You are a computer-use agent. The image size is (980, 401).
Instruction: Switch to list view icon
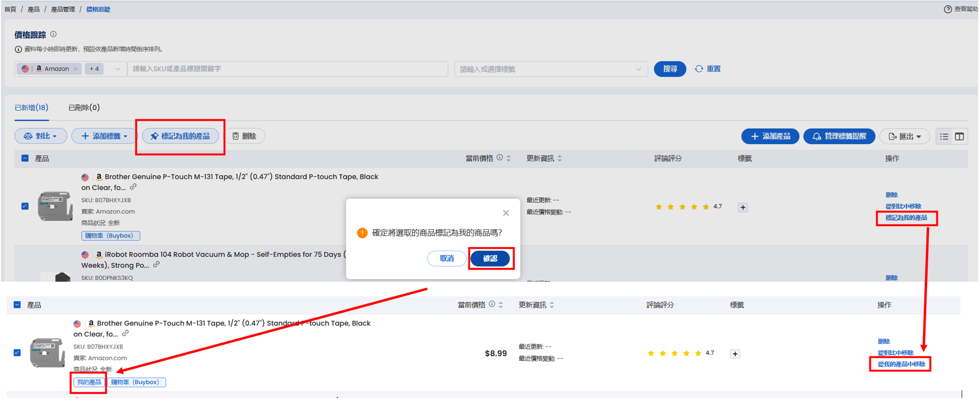pos(944,137)
